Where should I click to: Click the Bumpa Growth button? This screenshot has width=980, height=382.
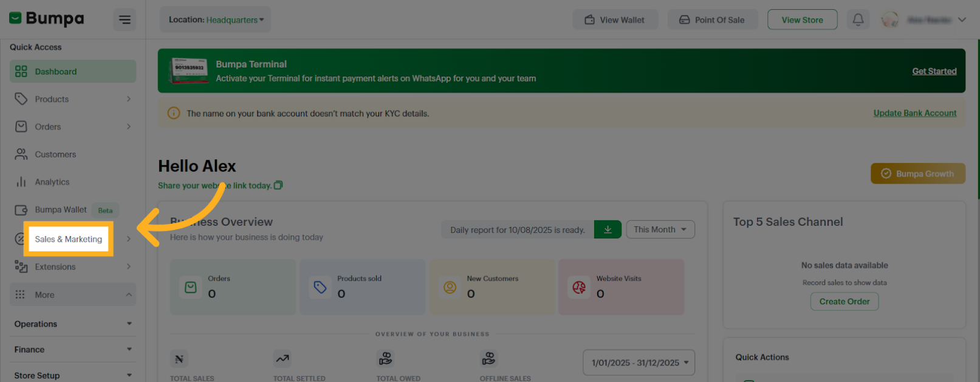(917, 173)
